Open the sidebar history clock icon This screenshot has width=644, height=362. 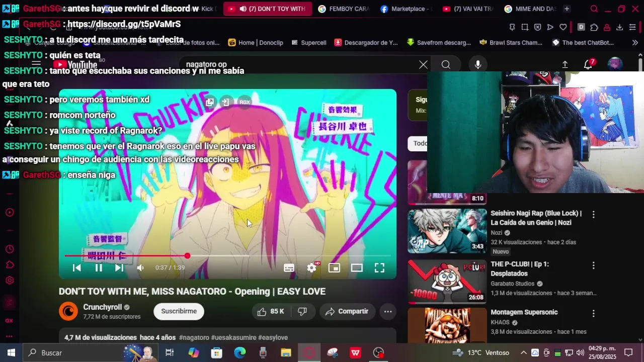[x=10, y=249]
